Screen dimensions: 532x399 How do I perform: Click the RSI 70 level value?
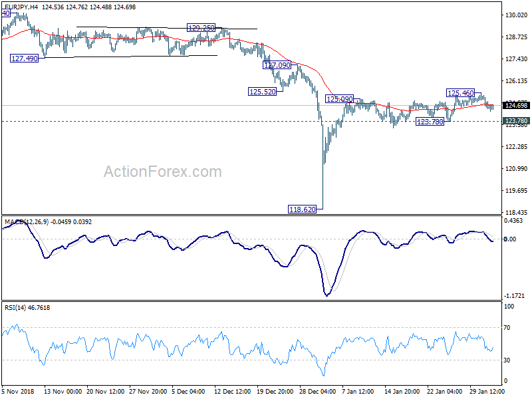click(507, 328)
